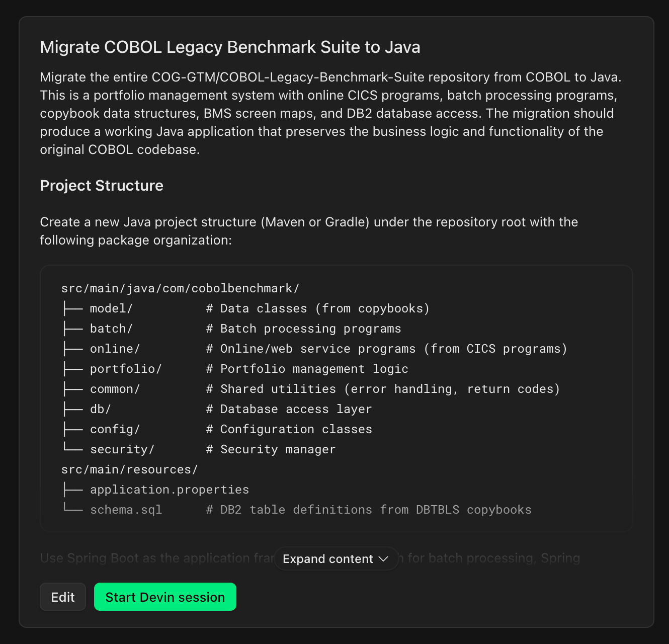669x644 pixels.
Task: Select the common/ directory line
Action: 311,389
